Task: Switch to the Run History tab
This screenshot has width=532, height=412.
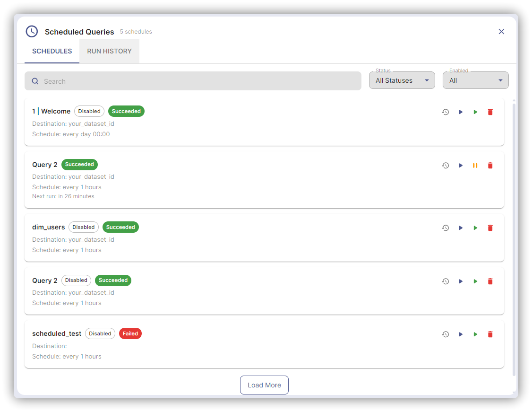Action: [109, 51]
